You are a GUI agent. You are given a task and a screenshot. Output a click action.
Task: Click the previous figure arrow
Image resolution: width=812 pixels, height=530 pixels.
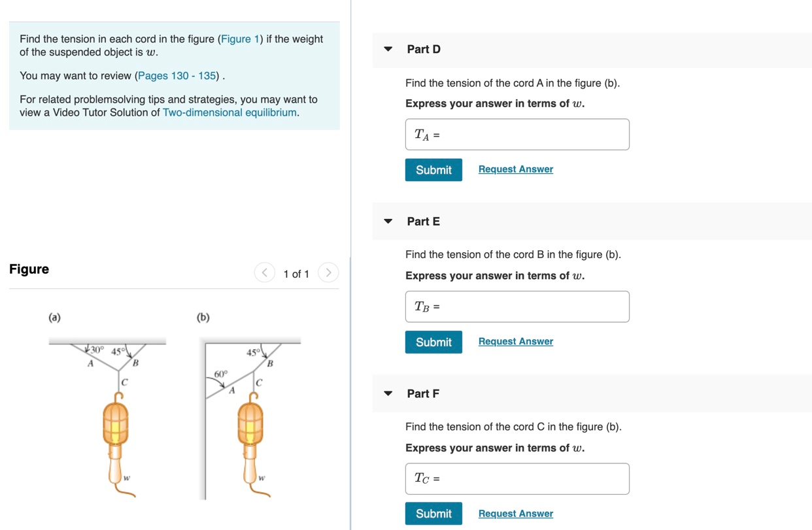[264, 273]
